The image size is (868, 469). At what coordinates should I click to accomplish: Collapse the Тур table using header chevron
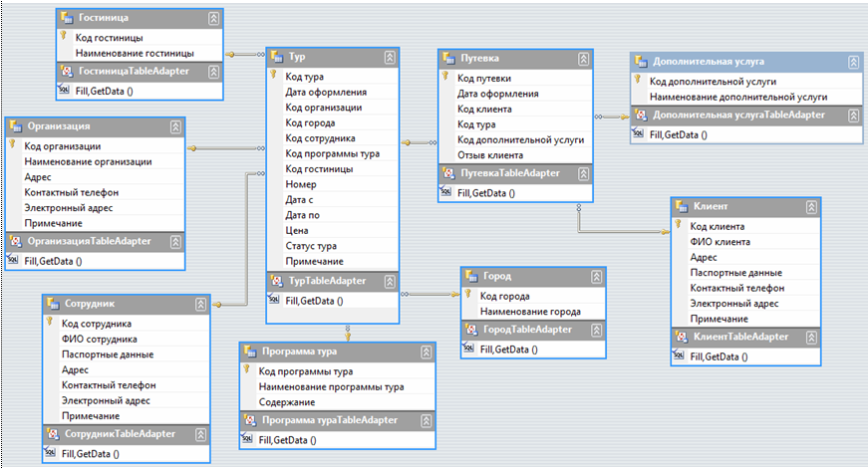[388, 56]
